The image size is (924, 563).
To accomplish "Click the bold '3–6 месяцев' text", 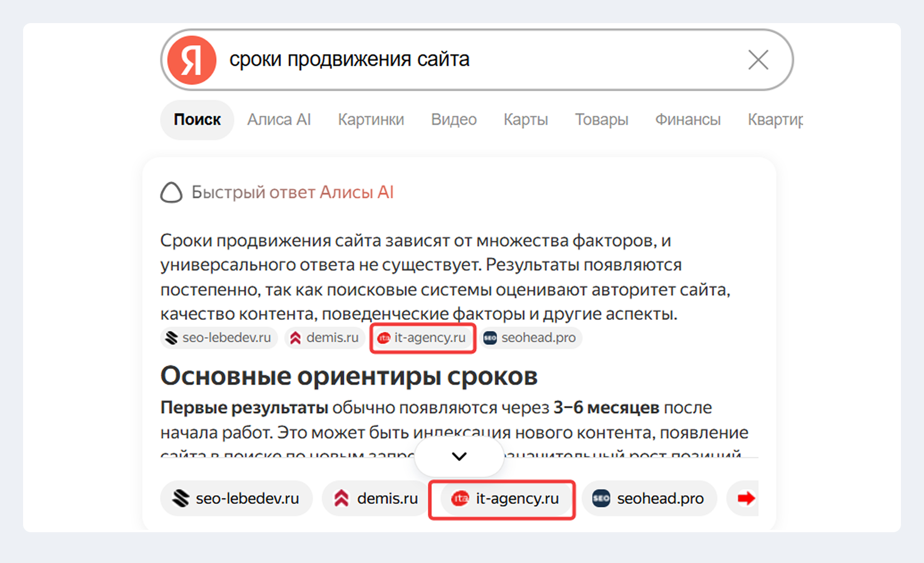I will (606, 407).
